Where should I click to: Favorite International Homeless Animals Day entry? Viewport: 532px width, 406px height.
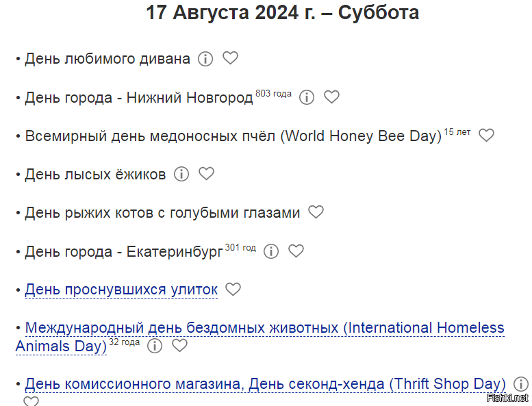pyautogui.click(x=179, y=345)
